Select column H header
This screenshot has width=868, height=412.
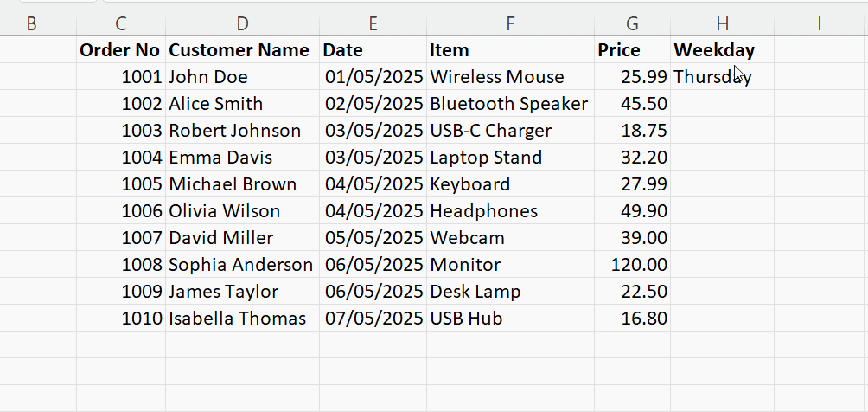(722, 24)
